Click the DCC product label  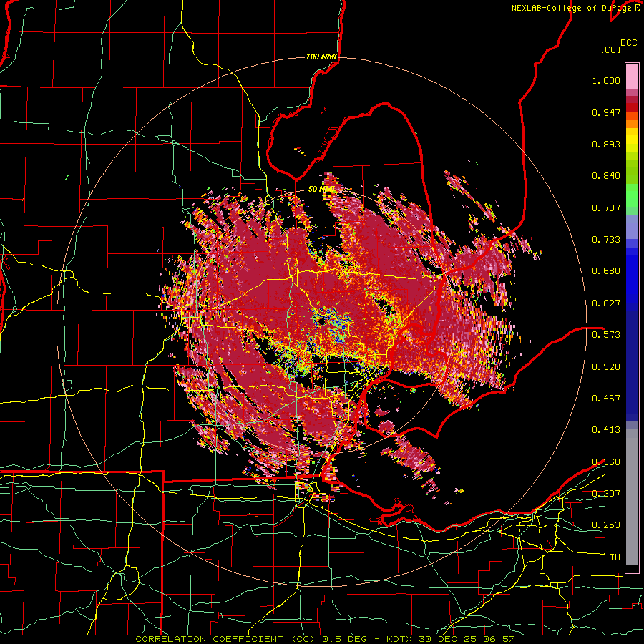click(x=628, y=43)
